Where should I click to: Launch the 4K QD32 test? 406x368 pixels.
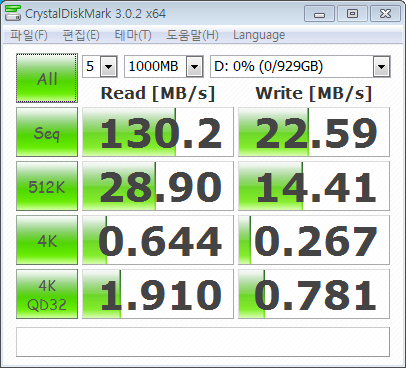coord(47,294)
